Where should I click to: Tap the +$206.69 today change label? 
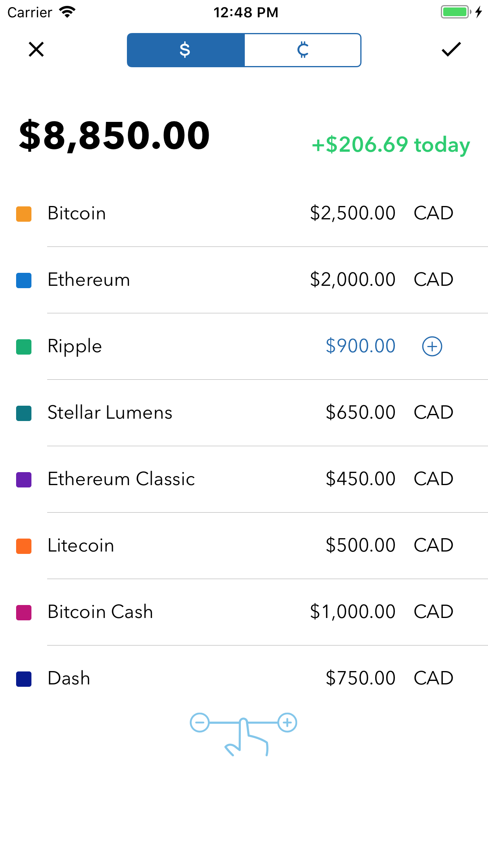(391, 145)
